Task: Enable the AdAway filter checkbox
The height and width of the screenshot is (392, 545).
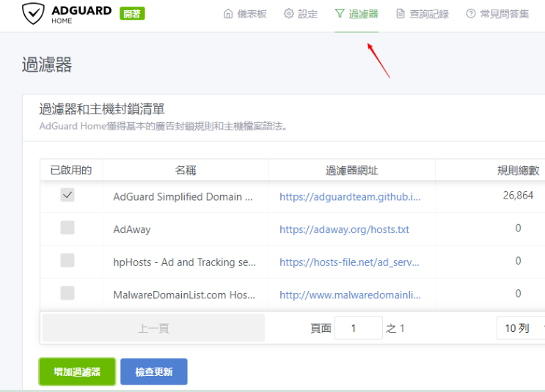Action: tap(67, 228)
